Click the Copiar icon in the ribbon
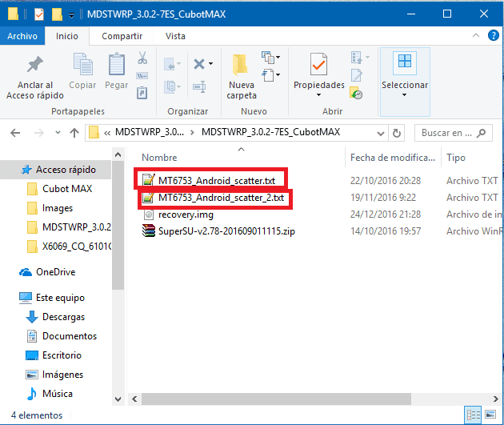Image resolution: width=504 pixels, height=425 pixels. 83,64
